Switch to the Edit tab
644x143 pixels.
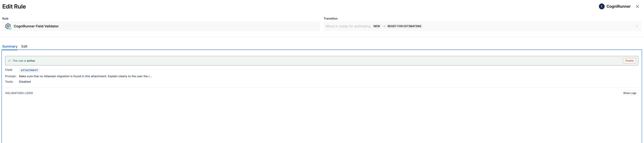pyautogui.click(x=24, y=46)
